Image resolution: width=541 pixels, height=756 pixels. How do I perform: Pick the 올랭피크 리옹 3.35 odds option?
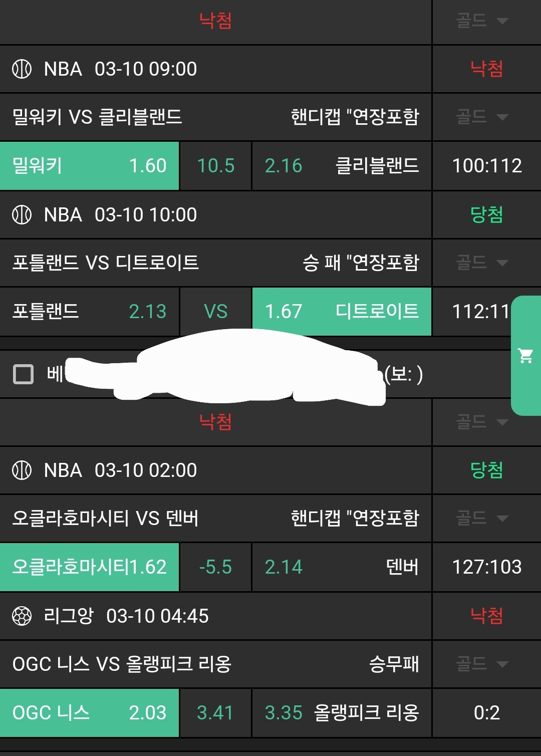coord(342,713)
